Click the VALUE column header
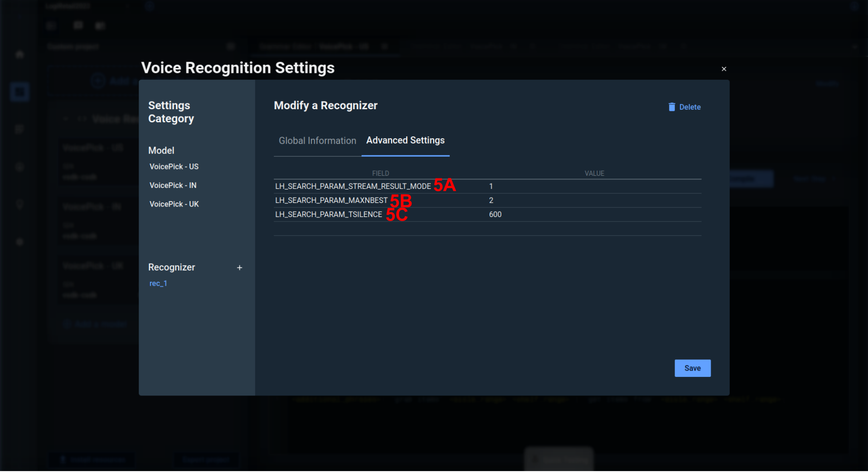Viewport: 868px width, 472px height. 594,173
